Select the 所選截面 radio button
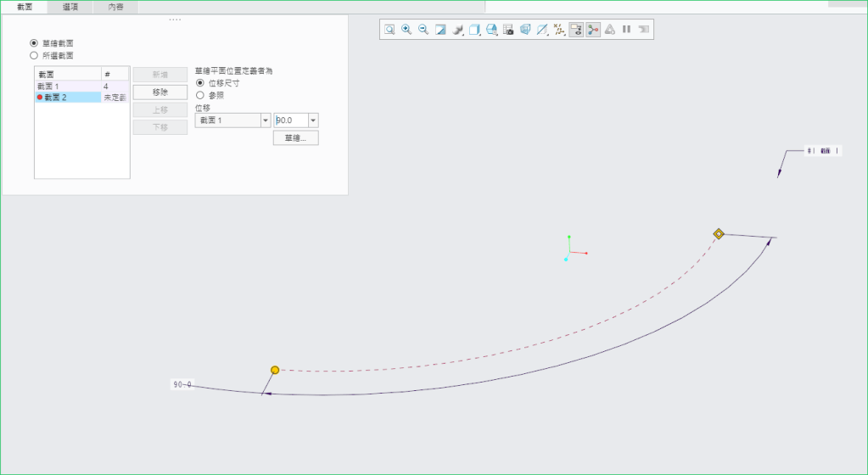 (x=34, y=55)
